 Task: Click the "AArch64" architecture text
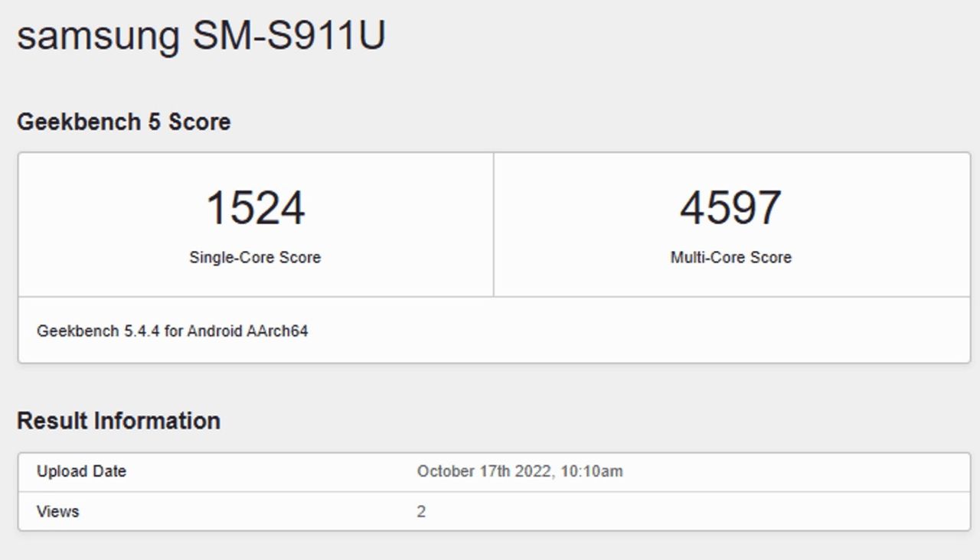pyautogui.click(x=277, y=331)
